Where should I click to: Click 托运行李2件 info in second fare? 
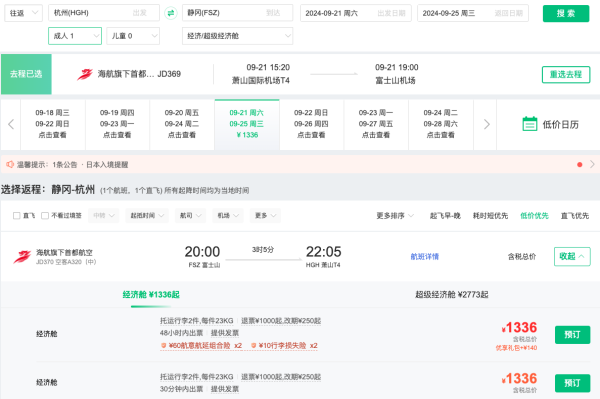pos(197,377)
